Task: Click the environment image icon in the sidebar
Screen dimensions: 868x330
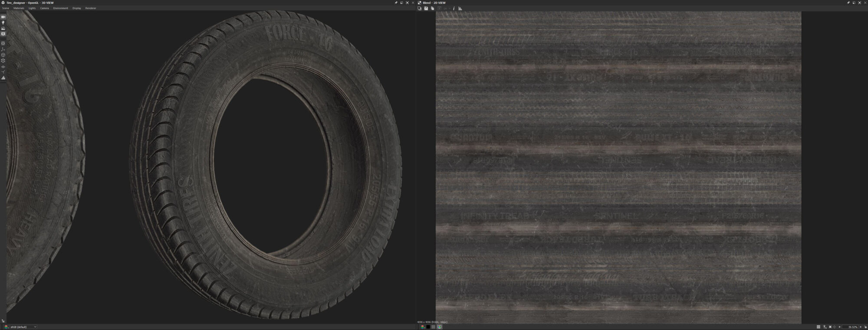Action: (x=3, y=28)
